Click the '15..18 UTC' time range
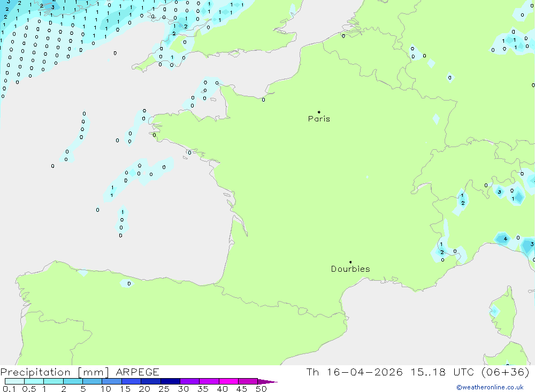 point(442,372)
